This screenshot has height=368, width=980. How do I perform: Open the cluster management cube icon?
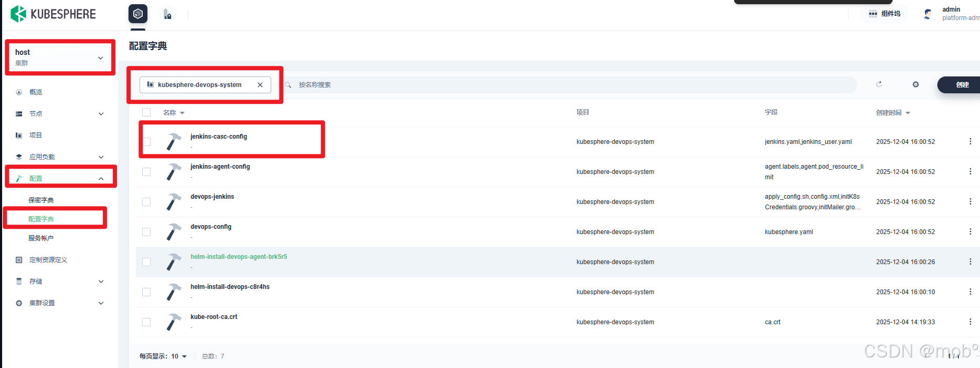[x=138, y=14]
